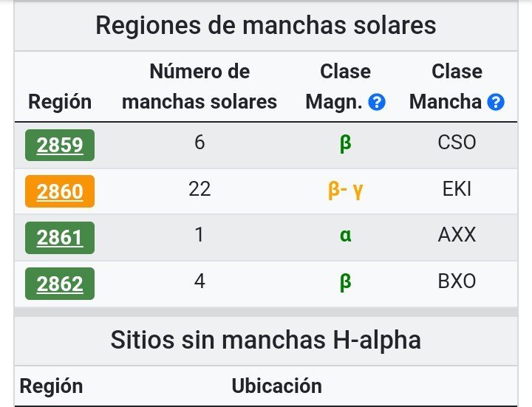532x407 pixels.
Task: Click the CSO spot class cell
Action: (x=457, y=143)
